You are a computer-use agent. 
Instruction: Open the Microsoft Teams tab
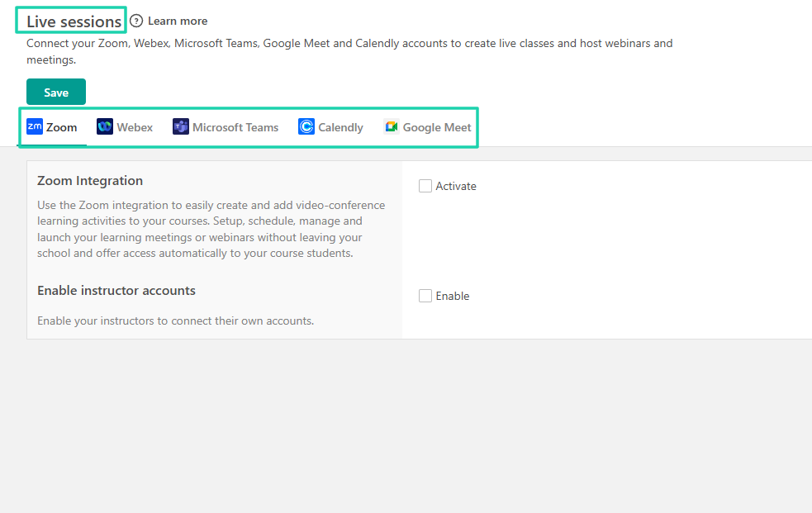pyautogui.click(x=226, y=127)
